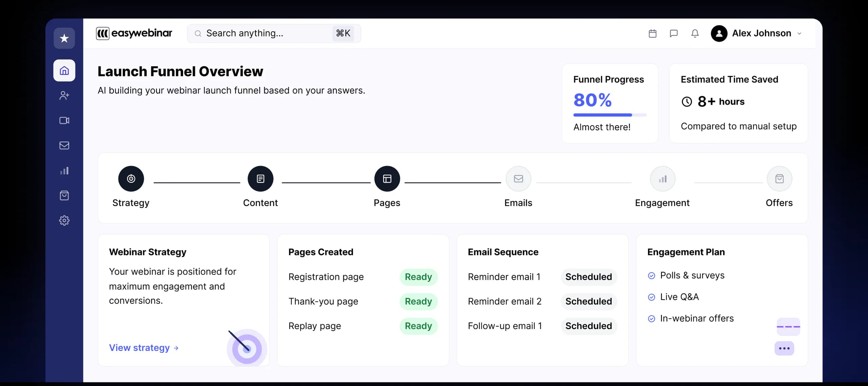Click the star icon in the sidebar
The image size is (868, 386).
click(64, 38)
